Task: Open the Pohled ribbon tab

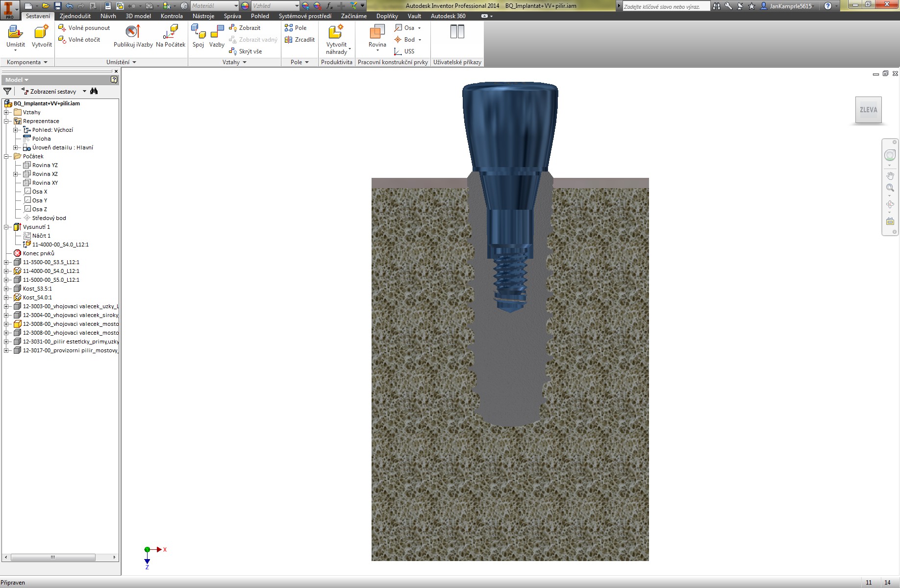Action: point(260,16)
